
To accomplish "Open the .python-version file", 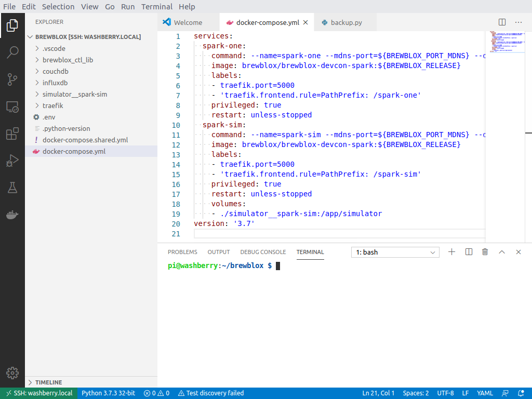I will coord(91,129).
